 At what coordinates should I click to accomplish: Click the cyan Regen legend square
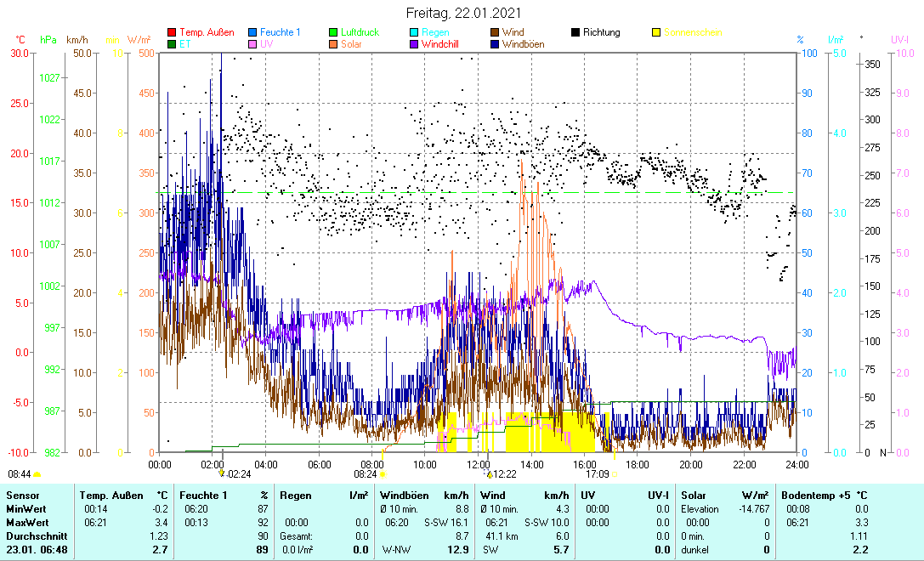[x=414, y=32]
